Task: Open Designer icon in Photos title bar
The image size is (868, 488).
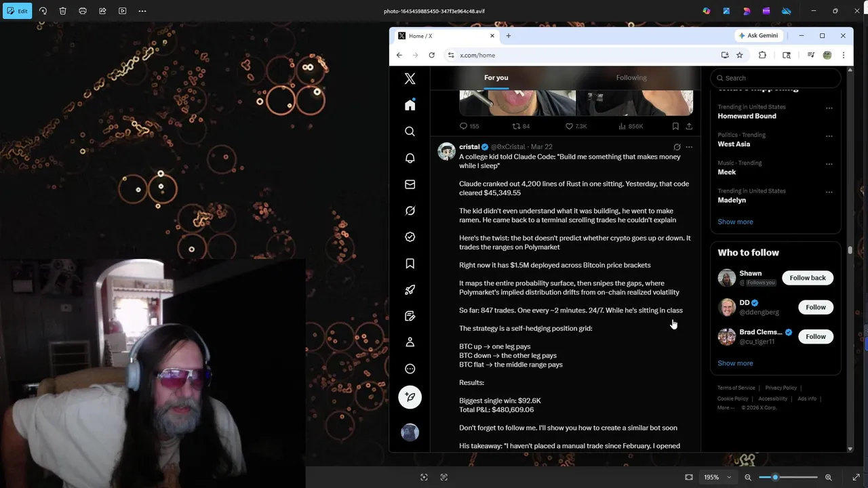Action: click(x=747, y=11)
